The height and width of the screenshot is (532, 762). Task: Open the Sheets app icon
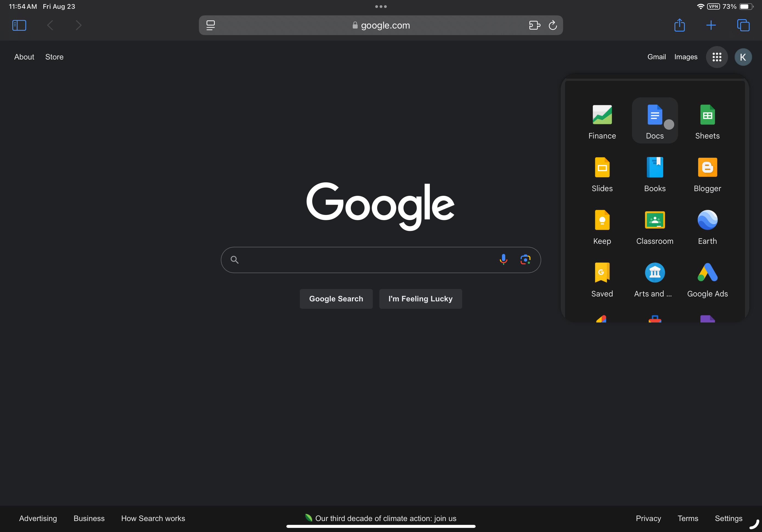pos(707,120)
